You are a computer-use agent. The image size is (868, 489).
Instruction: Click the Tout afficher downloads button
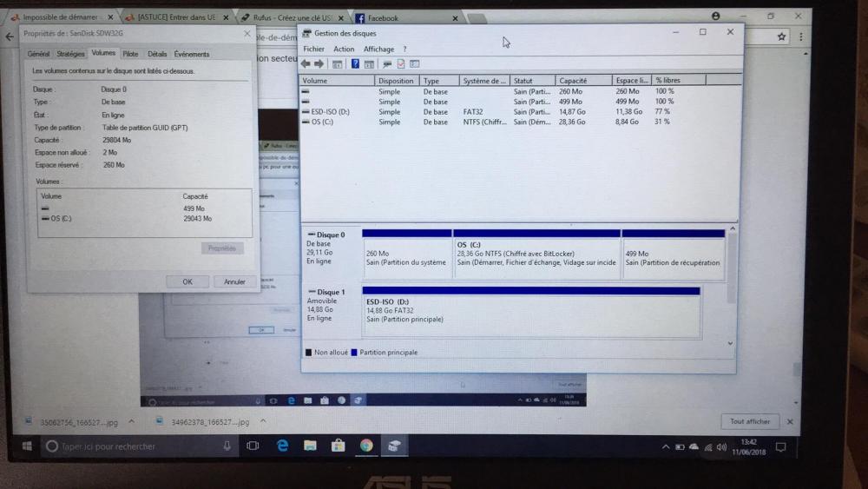750,421
